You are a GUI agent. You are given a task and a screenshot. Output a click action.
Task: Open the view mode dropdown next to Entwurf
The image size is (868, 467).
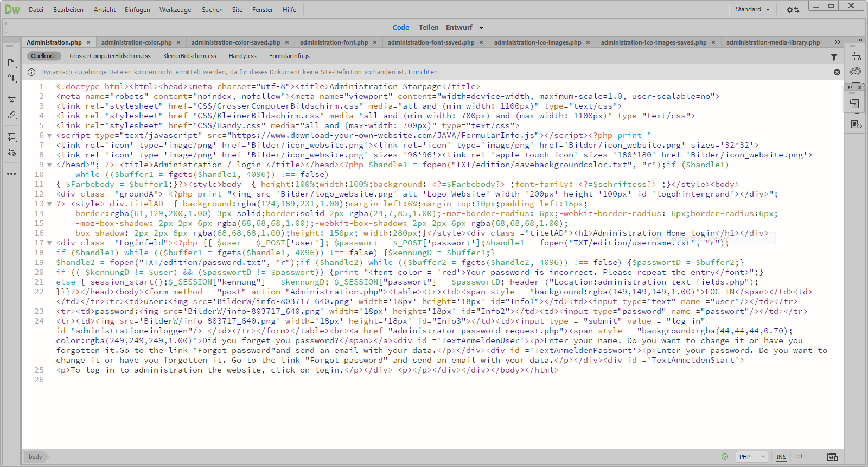(x=481, y=28)
